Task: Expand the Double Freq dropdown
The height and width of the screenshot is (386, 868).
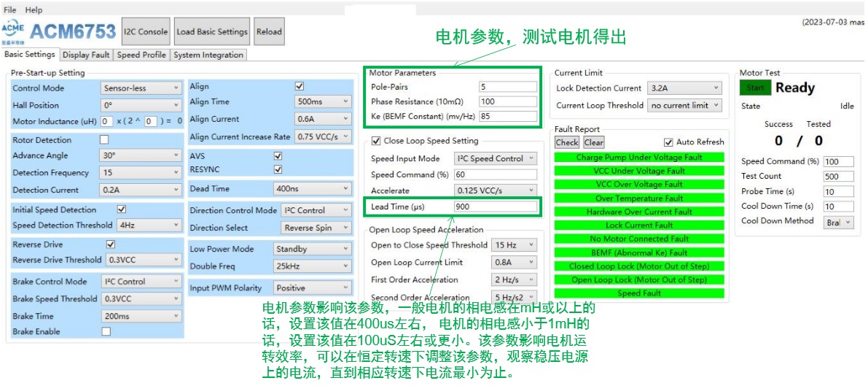Action: click(x=313, y=266)
